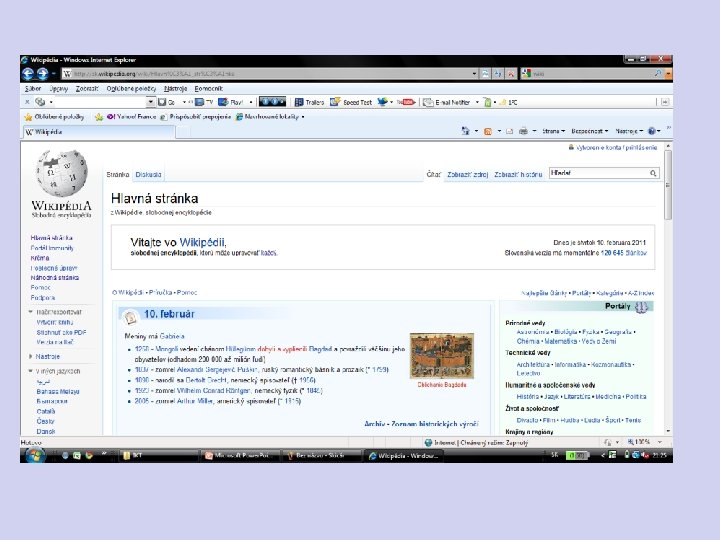Click the compatibility view icon

tap(485, 73)
